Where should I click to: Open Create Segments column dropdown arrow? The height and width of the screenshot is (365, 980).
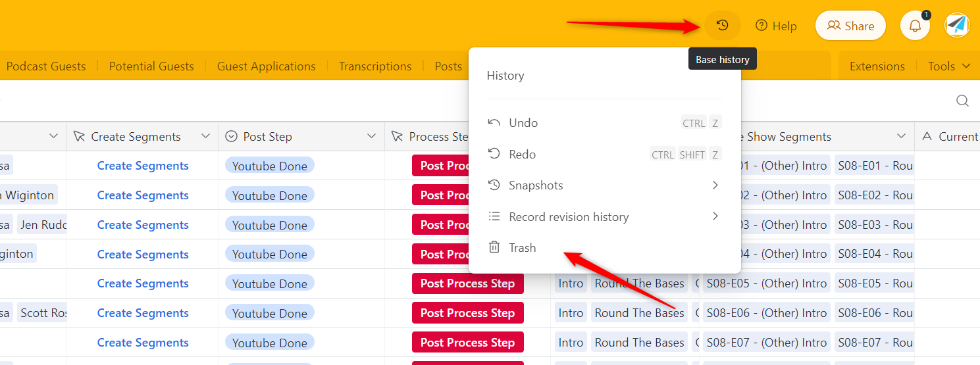[205, 136]
